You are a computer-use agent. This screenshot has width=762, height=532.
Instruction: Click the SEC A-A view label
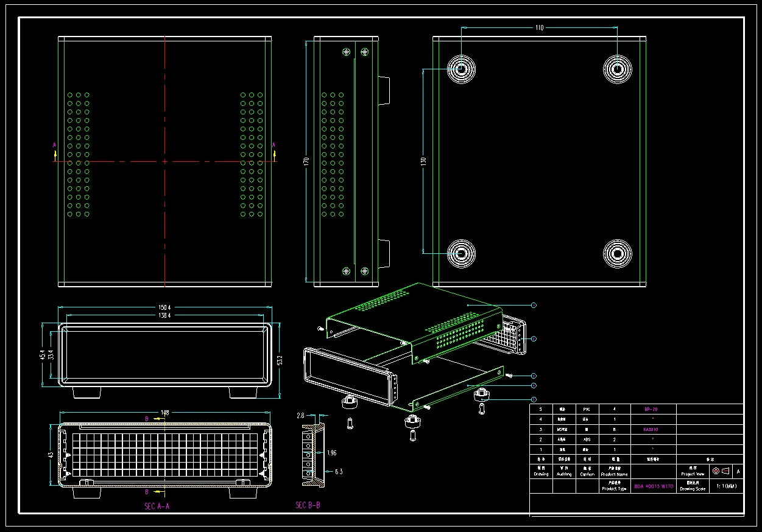[x=157, y=506]
